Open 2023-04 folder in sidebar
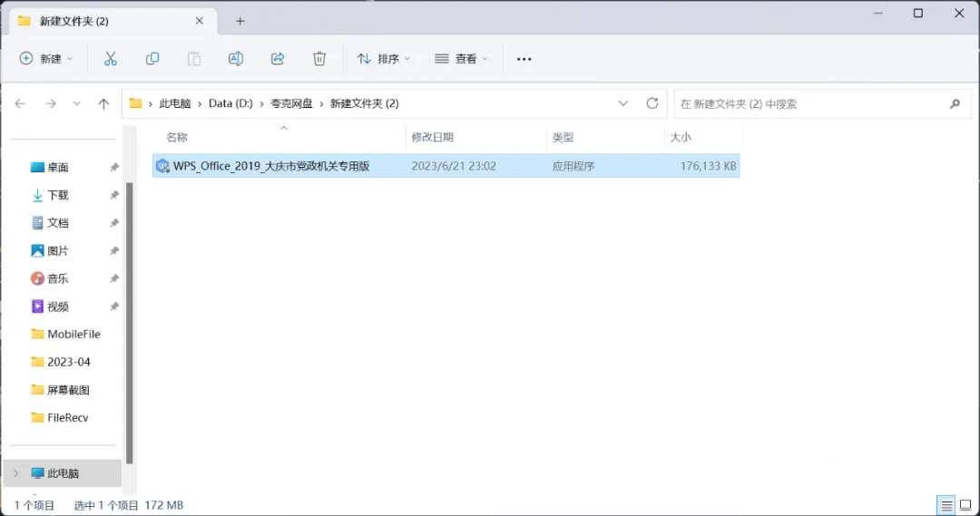 coord(61,362)
